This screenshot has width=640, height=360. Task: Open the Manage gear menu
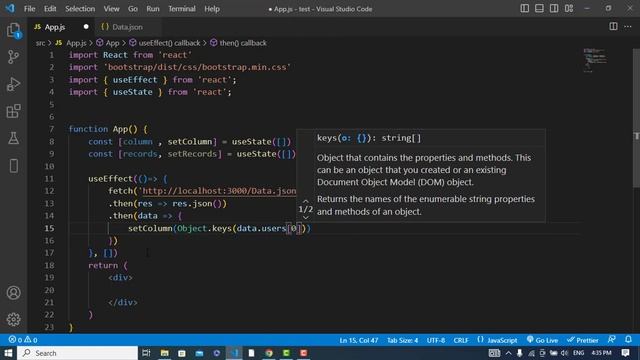[13, 319]
